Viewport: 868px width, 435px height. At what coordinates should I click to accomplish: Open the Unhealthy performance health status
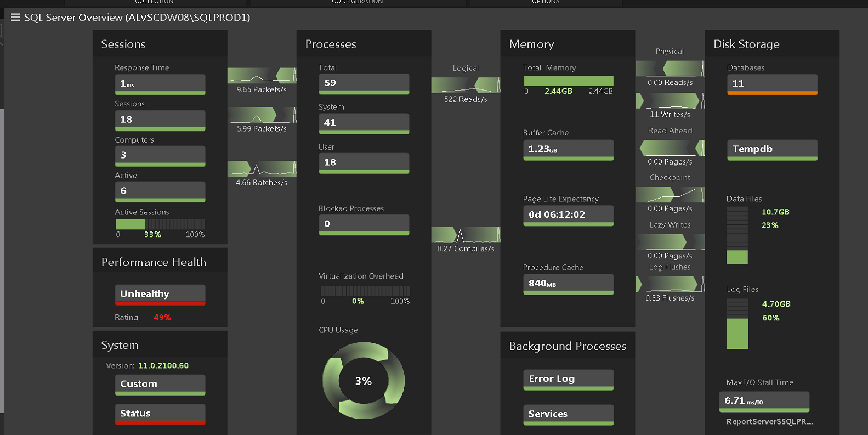[x=160, y=294]
